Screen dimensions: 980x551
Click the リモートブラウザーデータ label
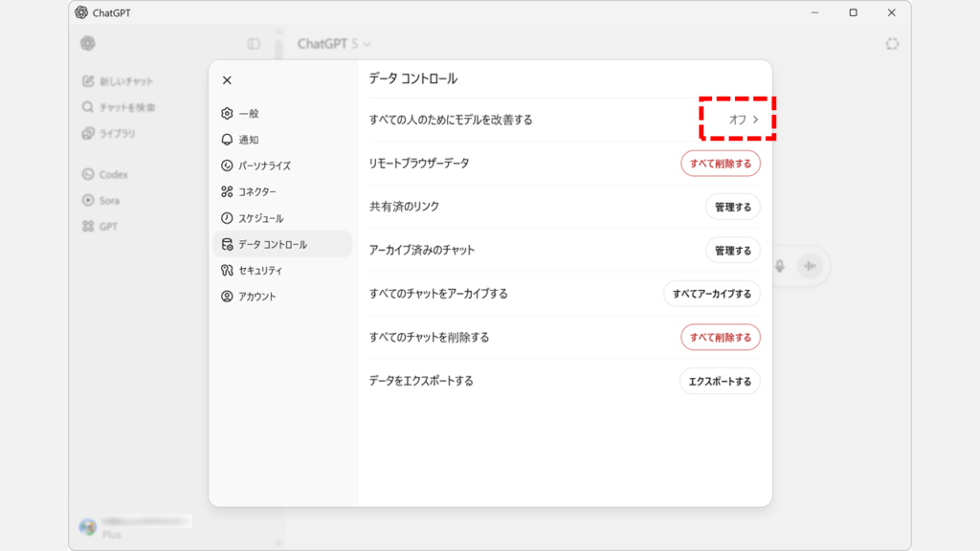(x=419, y=164)
